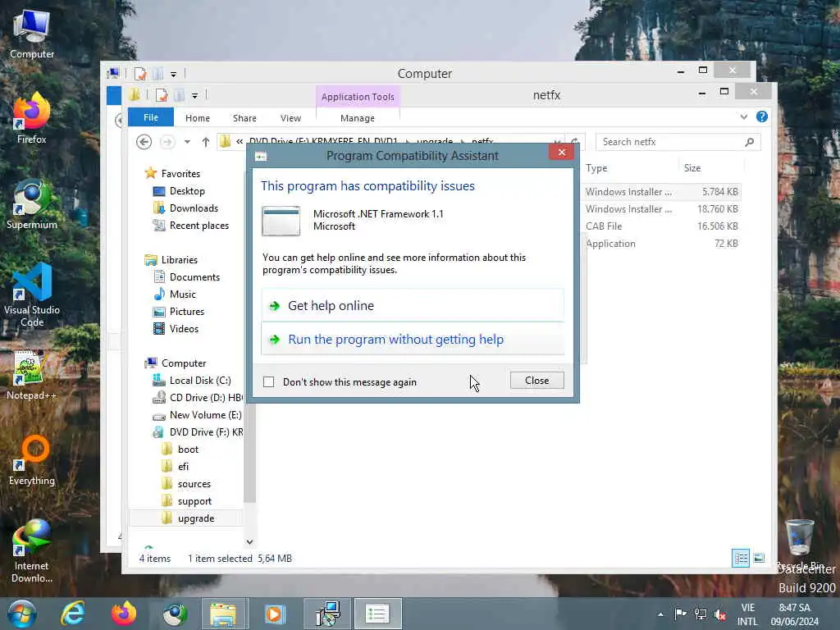This screenshot has width=840, height=630.
Task: Open the Home ribbon tab
Action: (x=198, y=118)
